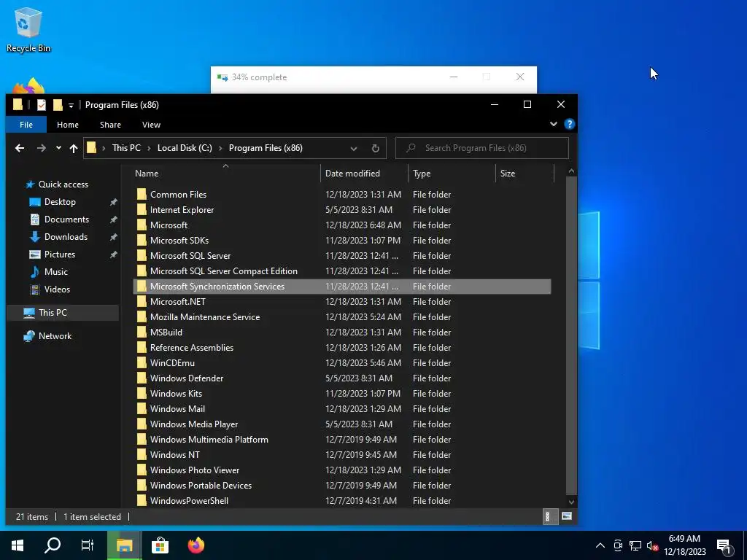This screenshot has height=560, width=747.
Task: Select the Microsoft SDKs folder icon
Action: pos(142,241)
